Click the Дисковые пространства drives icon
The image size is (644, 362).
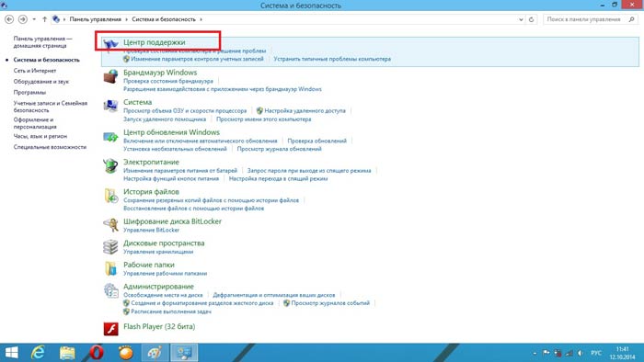[x=110, y=246]
